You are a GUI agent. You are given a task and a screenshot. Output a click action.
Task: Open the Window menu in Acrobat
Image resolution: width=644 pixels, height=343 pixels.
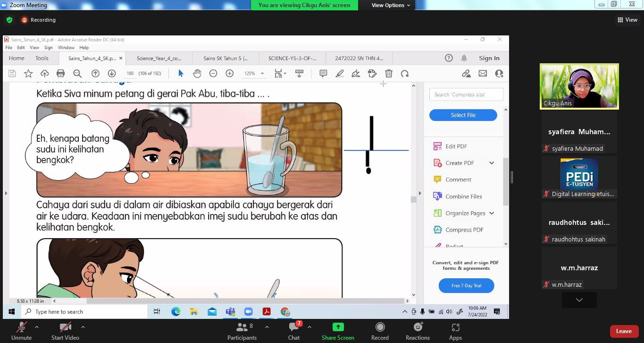(x=66, y=48)
